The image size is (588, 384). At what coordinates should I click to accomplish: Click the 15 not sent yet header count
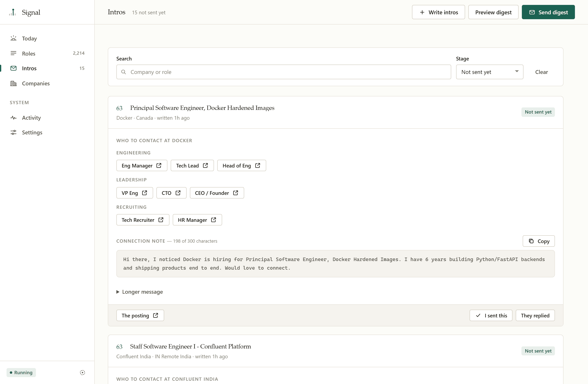click(x=149, y=12)
